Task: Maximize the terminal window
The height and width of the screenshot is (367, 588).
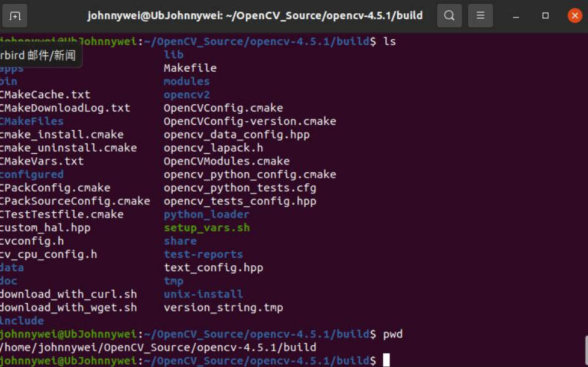Action: pyautogui.click(x=545, y=16)
